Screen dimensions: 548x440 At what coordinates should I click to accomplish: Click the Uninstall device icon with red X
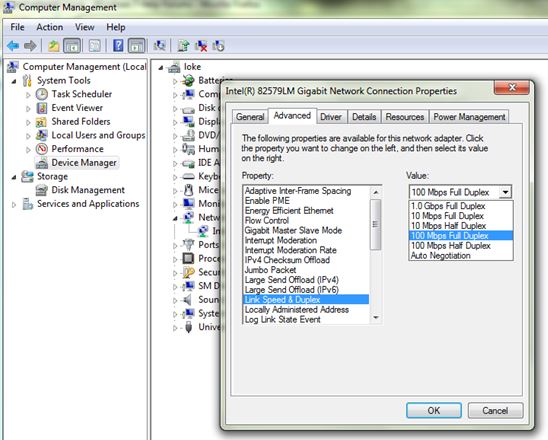(201, 46)
